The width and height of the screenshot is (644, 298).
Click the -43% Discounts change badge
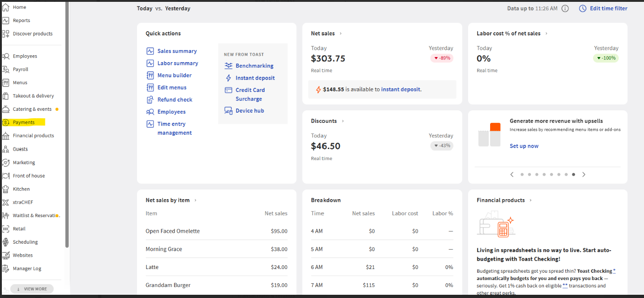[442, 145]
